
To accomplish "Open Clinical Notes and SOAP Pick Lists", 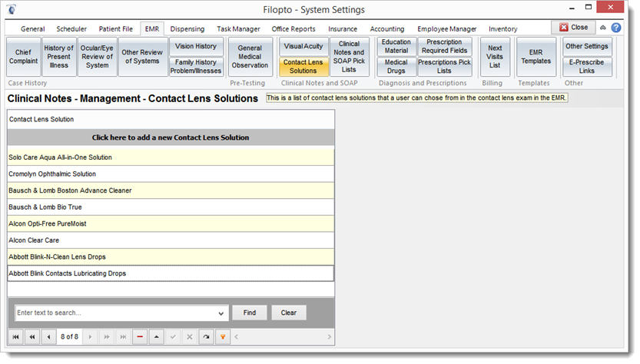I will coord(349,57).
